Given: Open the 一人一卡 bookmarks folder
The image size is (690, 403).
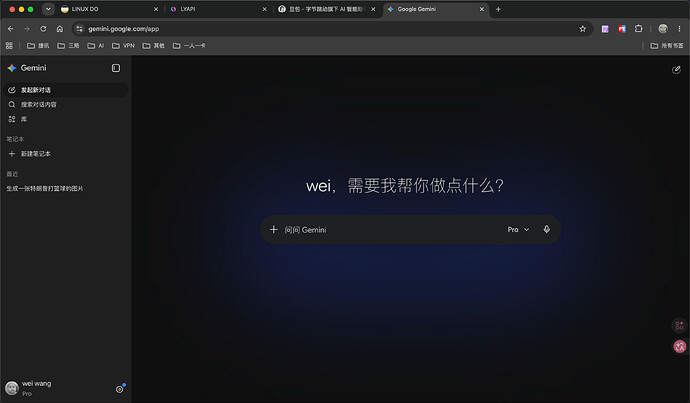Looking at the screenshot, I should pyautogui.click(x=189, y=45).
